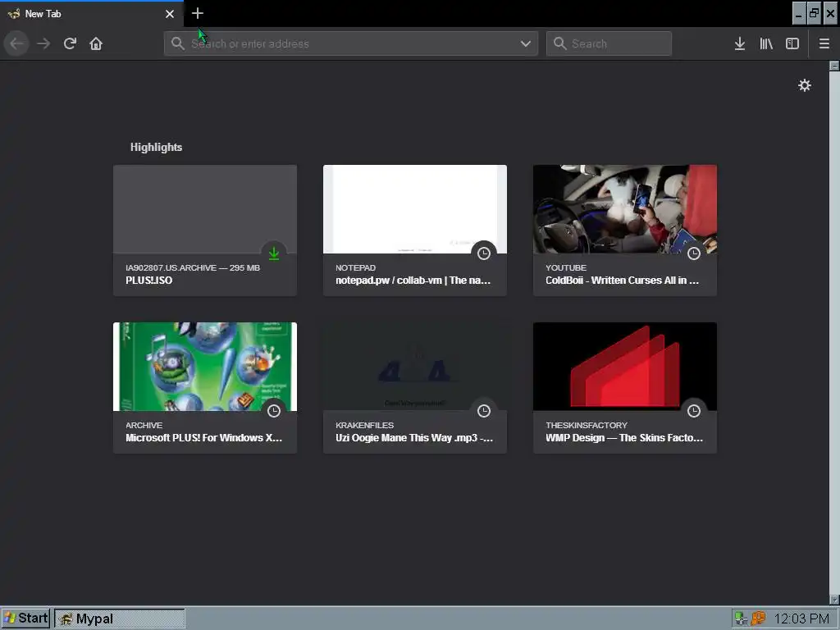Click the vertical scrollbar up arrow
This screenshot has height=630, width=840.
click(x=834, y=66)
